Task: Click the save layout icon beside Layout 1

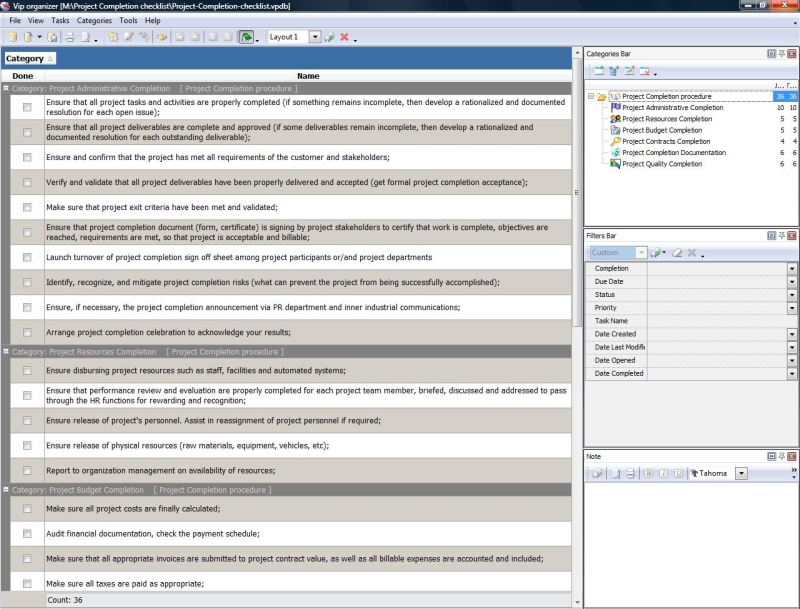Action: [329, 37]
